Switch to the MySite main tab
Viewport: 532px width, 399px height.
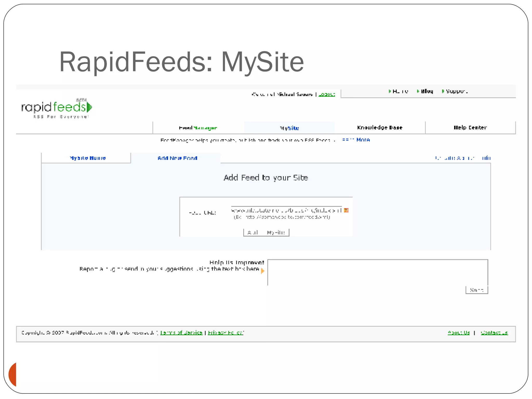(x=289, y=128)
